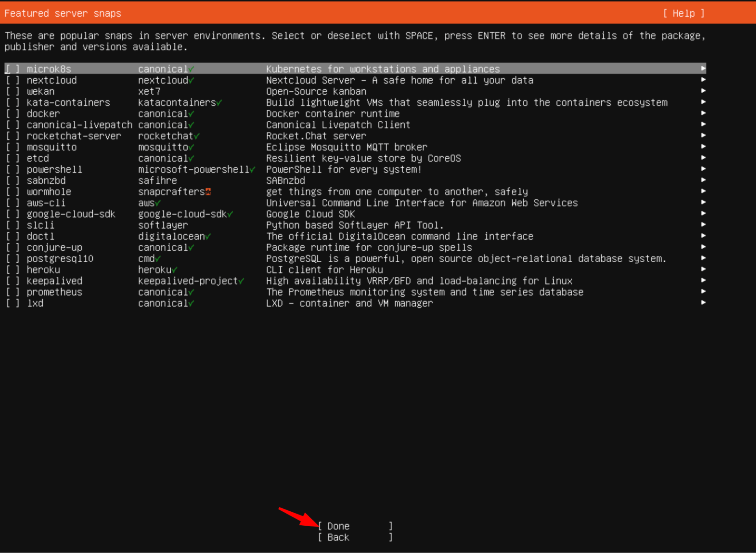
Task: Open details arrow for lxd row
Action: pyautogui.click(x=703, y=302)
